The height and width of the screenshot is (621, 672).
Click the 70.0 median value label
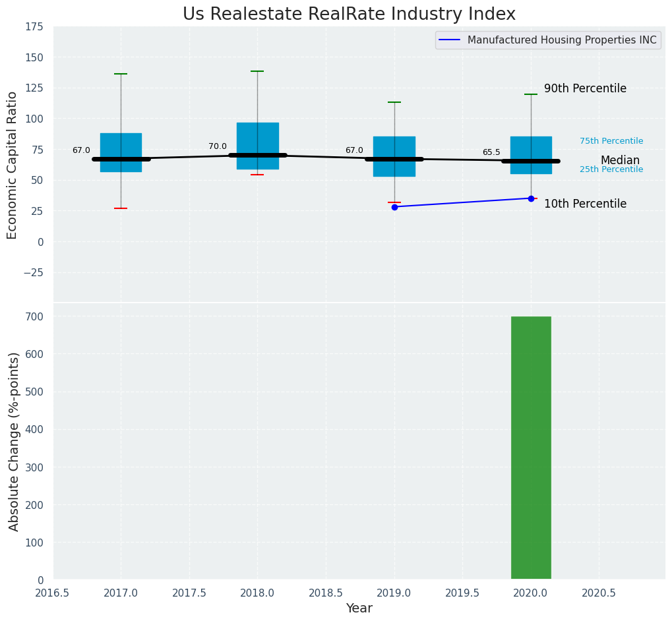point(218,147)
